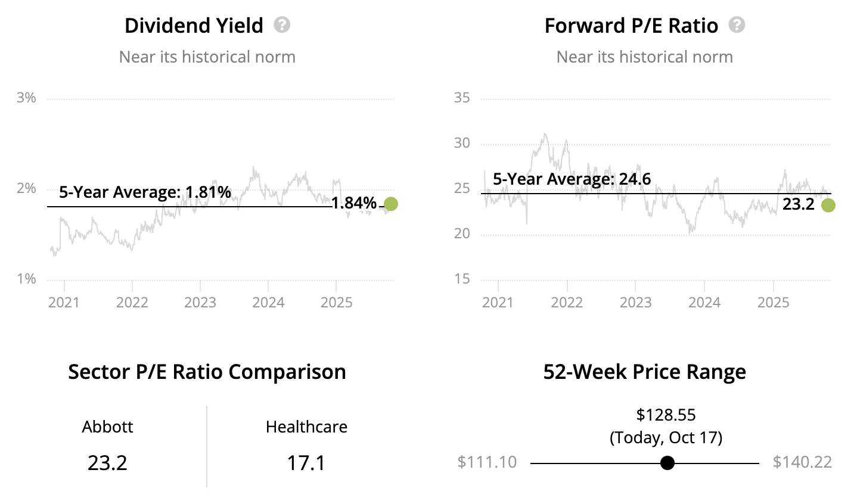
Task: Click the Abbott sector P/E value
Action: [x=107, y=463]
